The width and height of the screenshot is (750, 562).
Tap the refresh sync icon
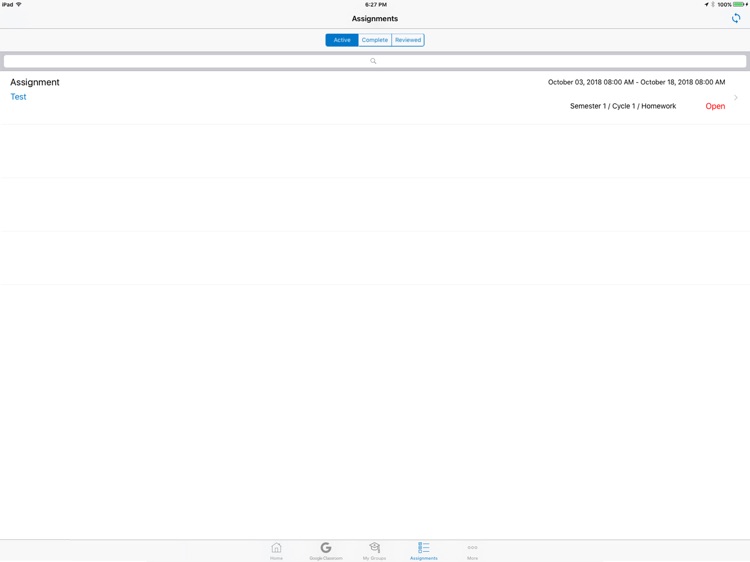pyautogui.click(x=736, y=19)
